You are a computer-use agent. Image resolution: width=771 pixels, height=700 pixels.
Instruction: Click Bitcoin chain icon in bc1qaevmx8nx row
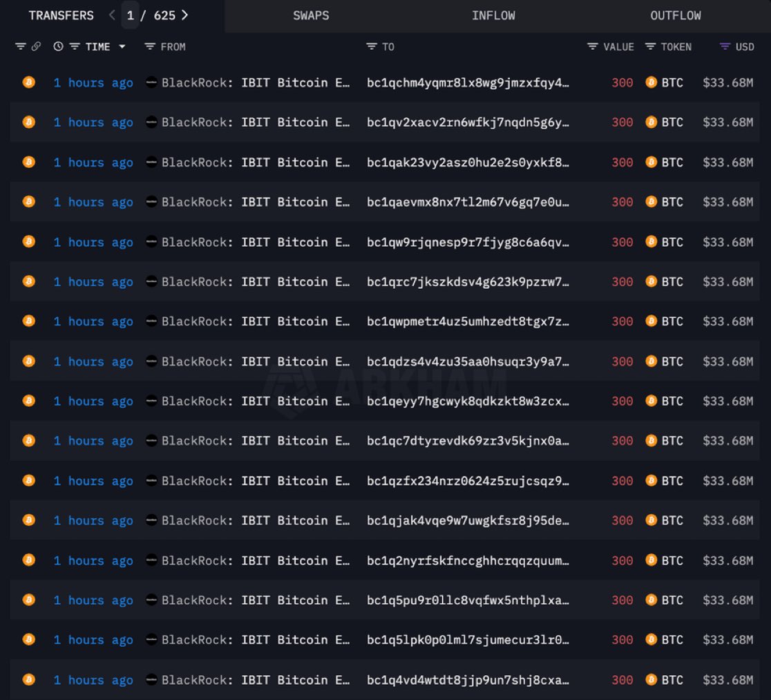point(29,201)
